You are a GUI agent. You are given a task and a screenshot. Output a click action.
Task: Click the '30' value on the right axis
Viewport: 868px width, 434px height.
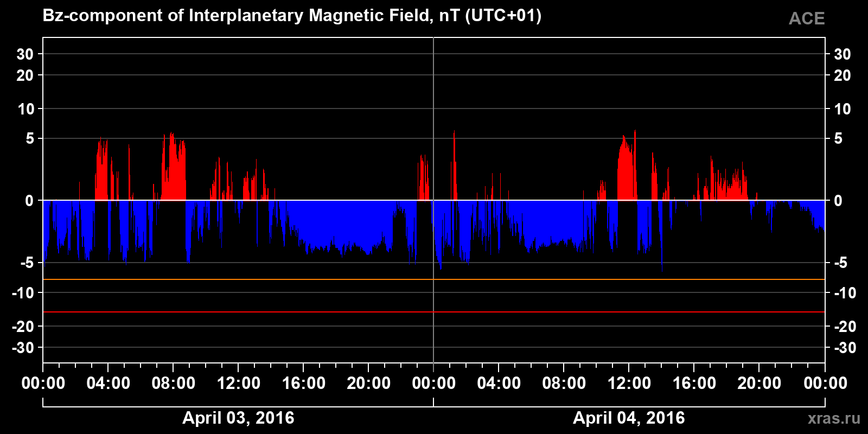(842, 54)
